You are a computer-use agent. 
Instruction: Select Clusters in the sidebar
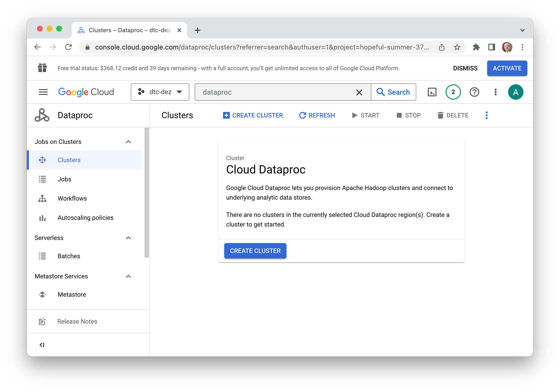(84, 160)
